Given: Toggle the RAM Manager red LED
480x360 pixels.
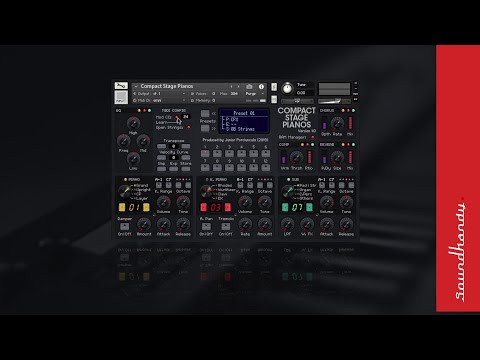Looking at the screenshot, I should click(312, 137).
